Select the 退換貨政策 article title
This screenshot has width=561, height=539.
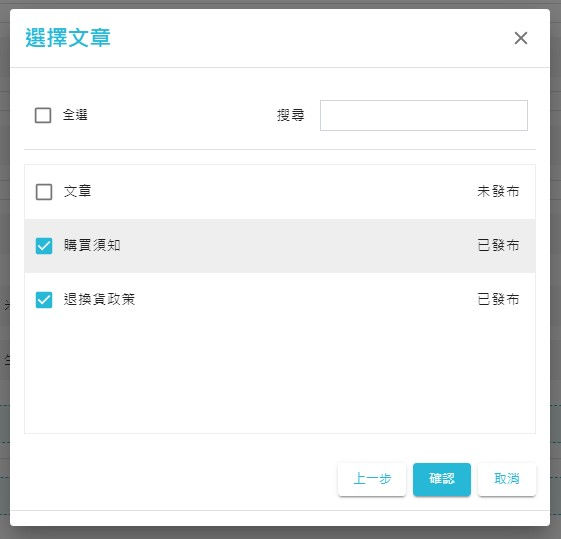pos(99,299)
